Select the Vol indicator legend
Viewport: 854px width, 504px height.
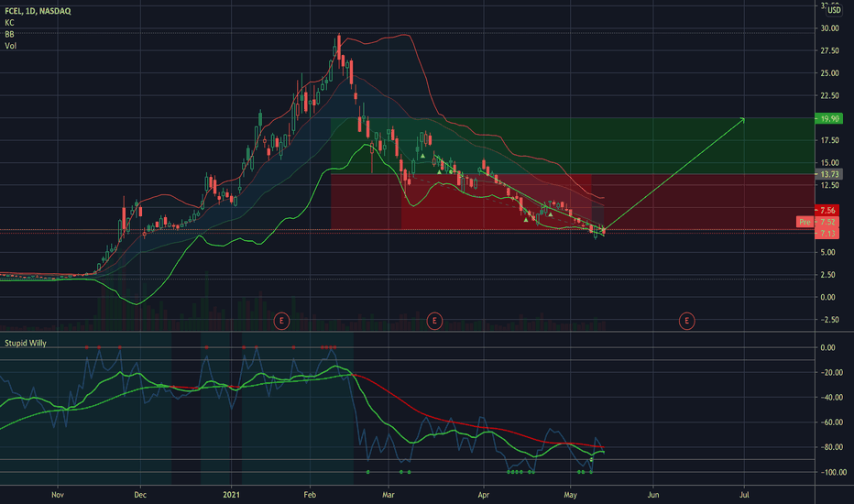point(10,46)
